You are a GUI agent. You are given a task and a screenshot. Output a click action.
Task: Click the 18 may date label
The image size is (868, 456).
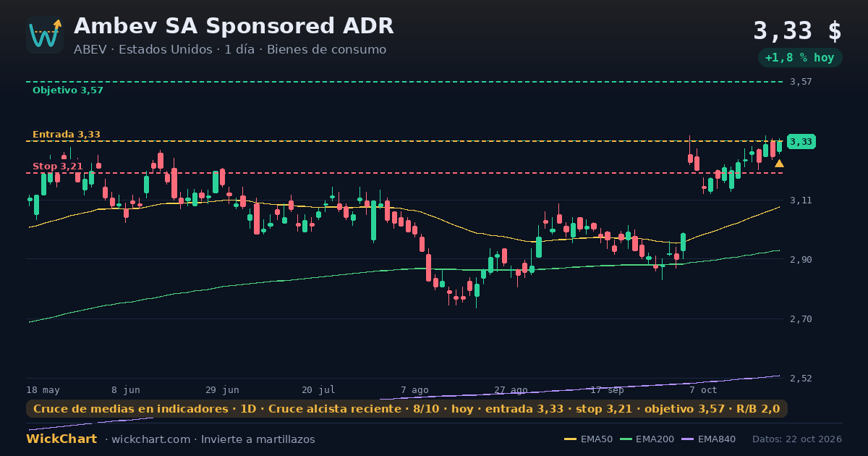[x=43, y=390]
